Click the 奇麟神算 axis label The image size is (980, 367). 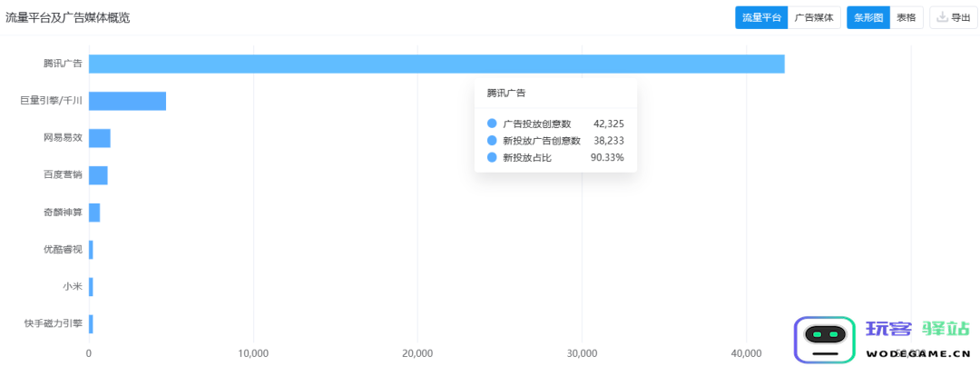pos(63,213)
